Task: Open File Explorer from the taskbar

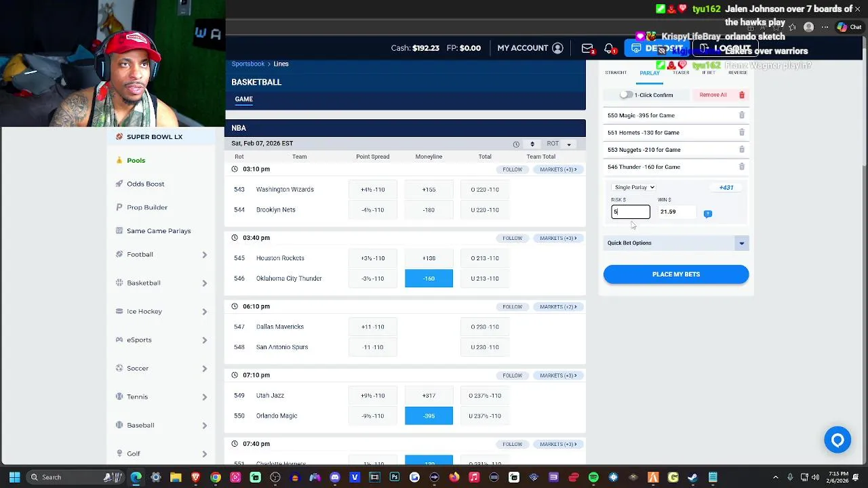Action: pos(175,477)
